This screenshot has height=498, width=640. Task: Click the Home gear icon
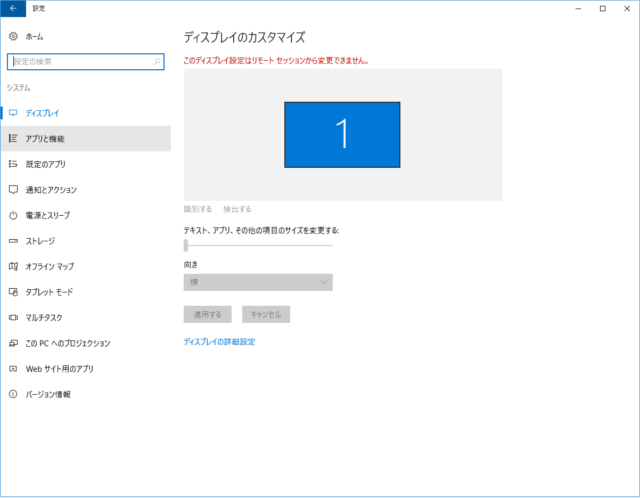pyautogui.click(x=13, y=36)
